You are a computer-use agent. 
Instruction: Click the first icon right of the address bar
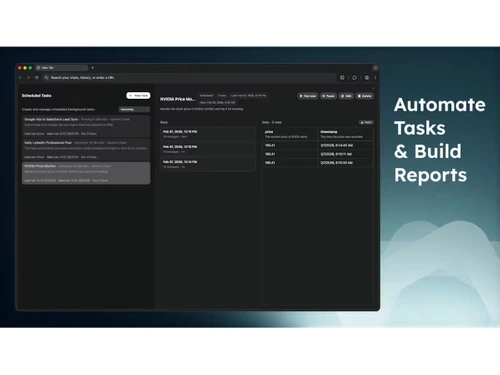[342, 78]
